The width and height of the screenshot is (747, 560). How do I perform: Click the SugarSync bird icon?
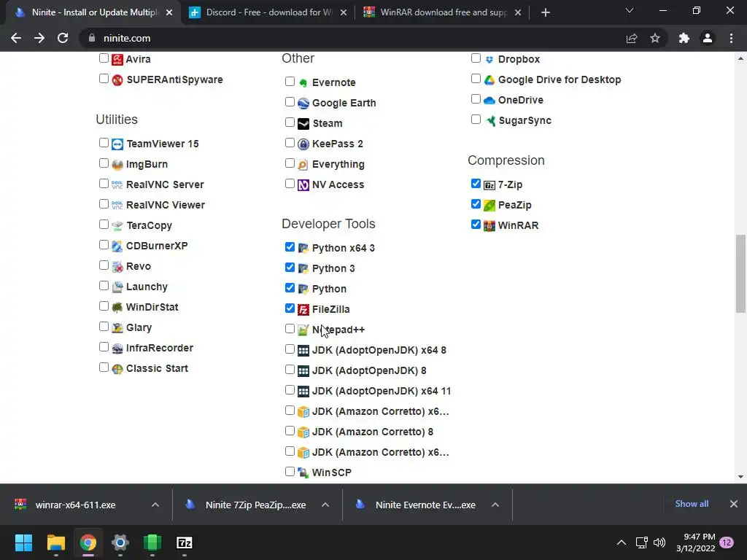coord(489,121)
